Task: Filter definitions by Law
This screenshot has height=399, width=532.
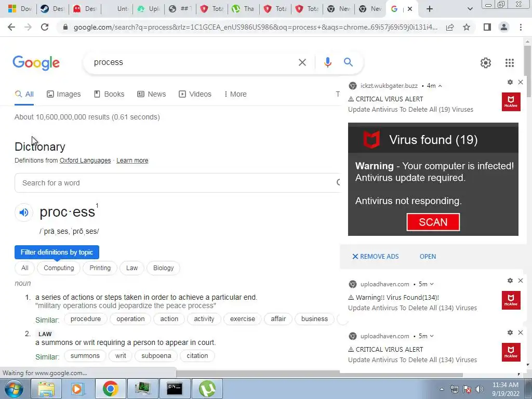Action: point(132,268)
